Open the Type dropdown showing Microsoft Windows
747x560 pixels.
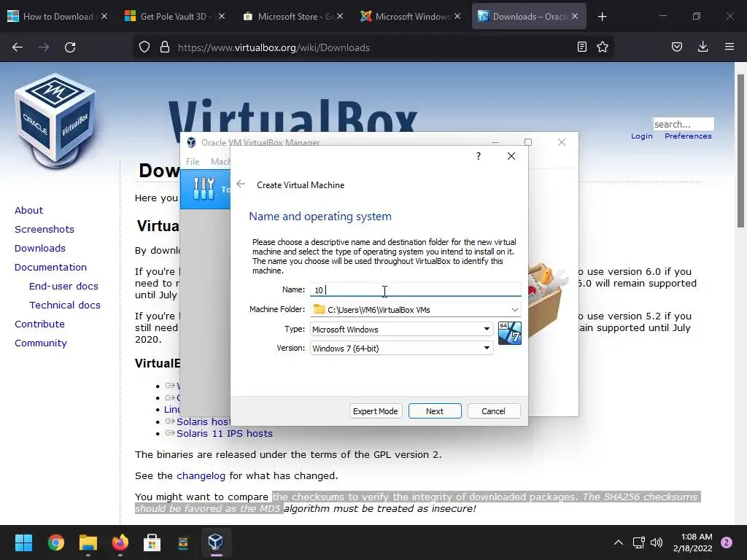[402, 329]
